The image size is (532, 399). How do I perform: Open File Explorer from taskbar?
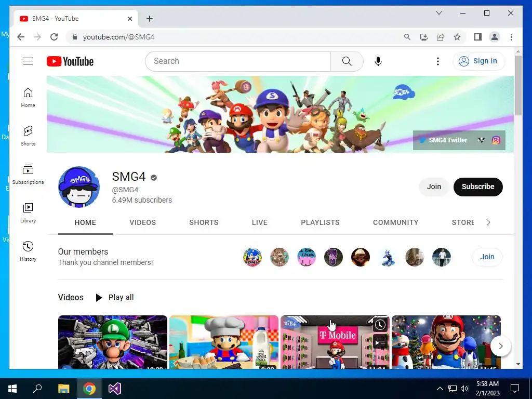(x=63, y=389)
